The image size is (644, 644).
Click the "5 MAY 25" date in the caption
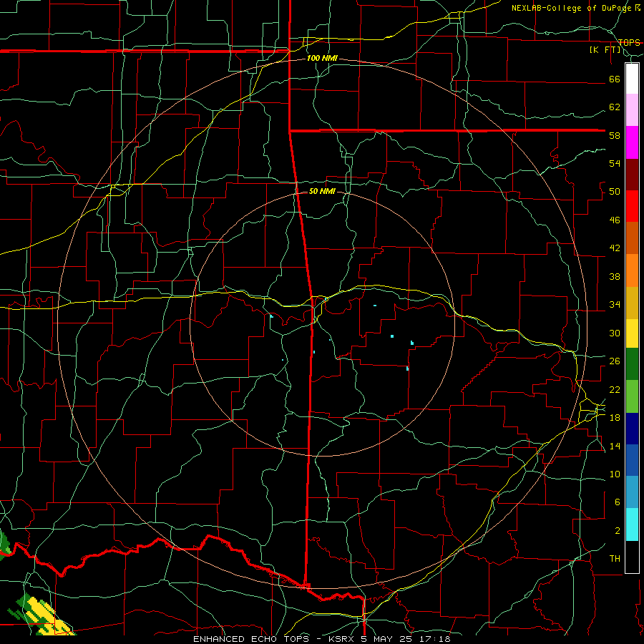click(388, 639)
